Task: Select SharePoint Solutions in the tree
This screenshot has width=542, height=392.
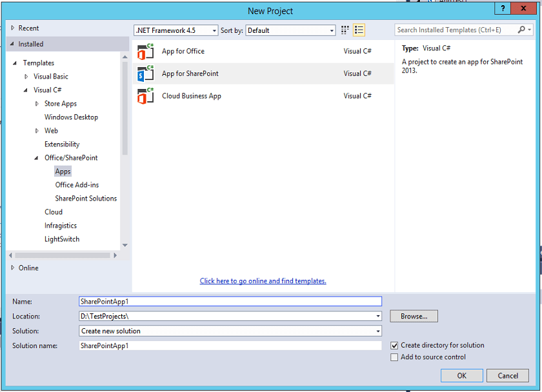Action: [86, 198]
